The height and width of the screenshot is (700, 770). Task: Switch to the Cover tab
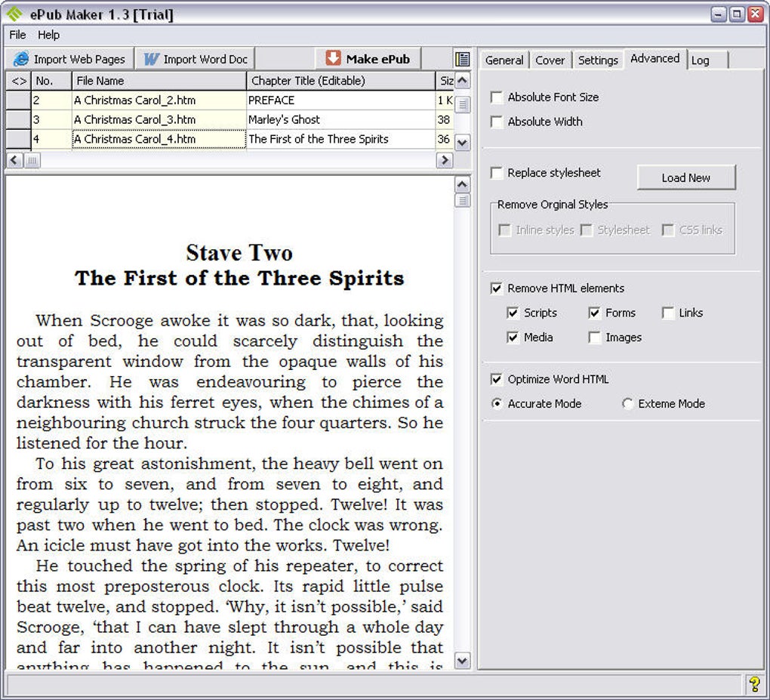[550, 60]
